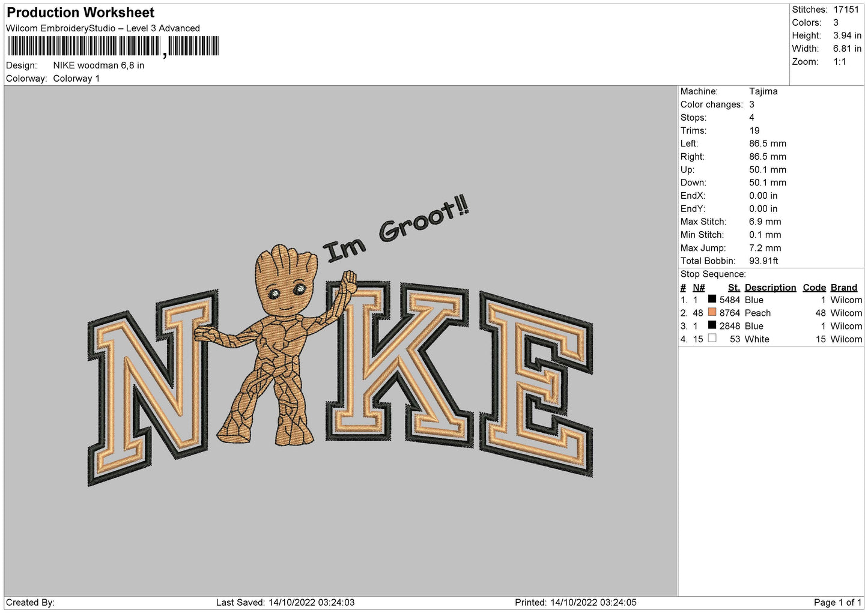This screenshot has width=868, height=613.
Task: Click the 'Colors:' label in the header
Action: coord(806,23)
